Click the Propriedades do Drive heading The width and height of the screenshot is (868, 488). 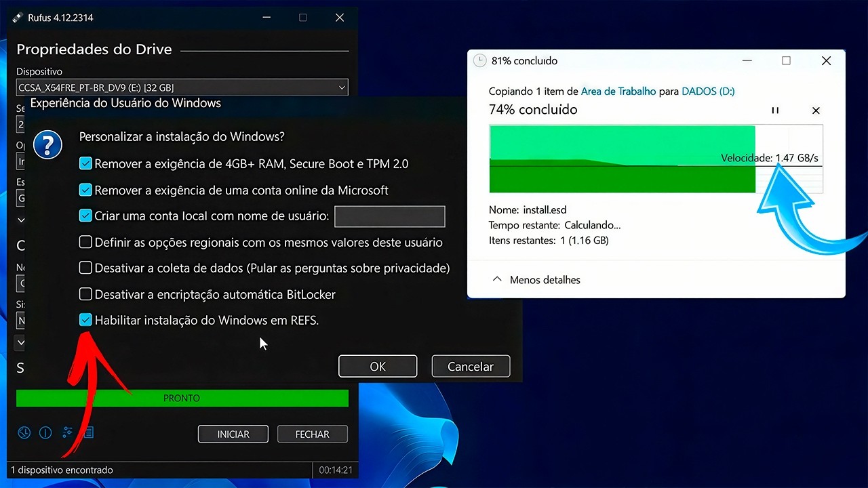click(94, 49)
